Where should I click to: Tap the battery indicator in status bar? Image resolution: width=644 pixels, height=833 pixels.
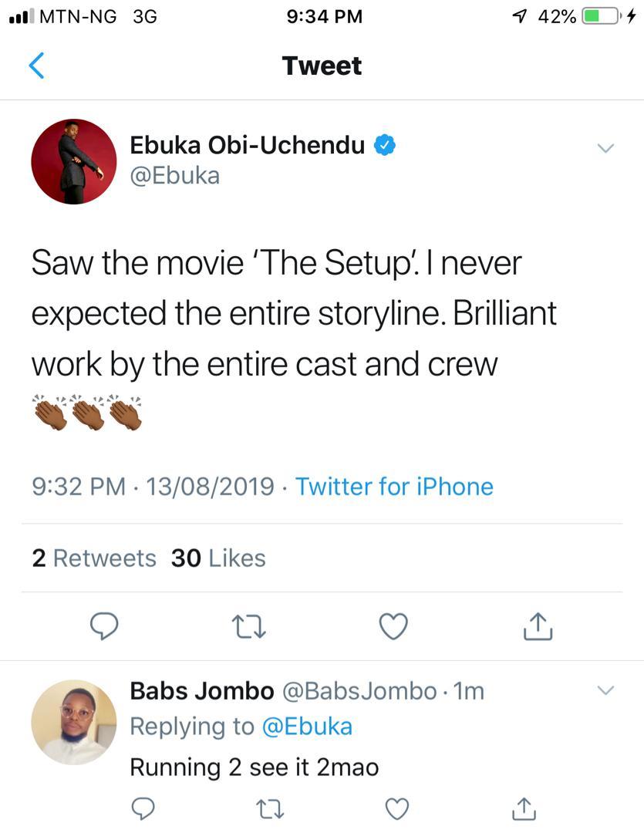[602, 16]
